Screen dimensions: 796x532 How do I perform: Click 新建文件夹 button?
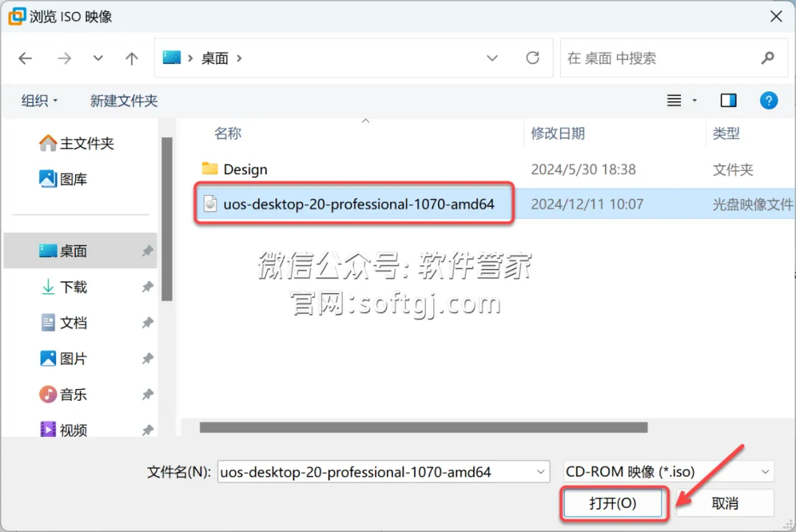click(x=124, y=100)
